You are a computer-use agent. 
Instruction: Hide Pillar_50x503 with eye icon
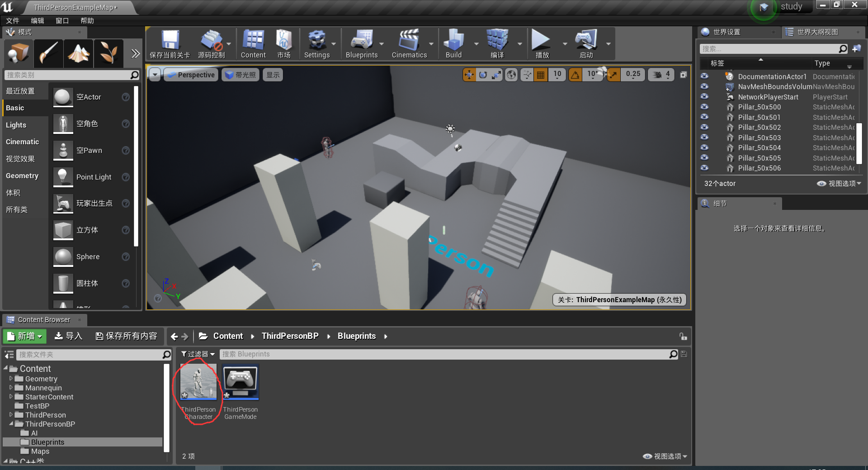click(704, 137)
